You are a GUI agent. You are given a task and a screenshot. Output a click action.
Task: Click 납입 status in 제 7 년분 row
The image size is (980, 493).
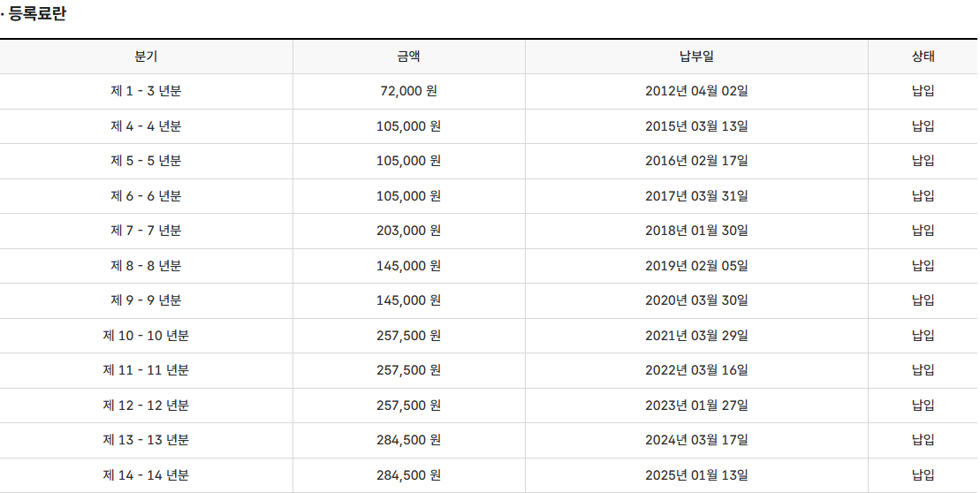pos(923,231)
